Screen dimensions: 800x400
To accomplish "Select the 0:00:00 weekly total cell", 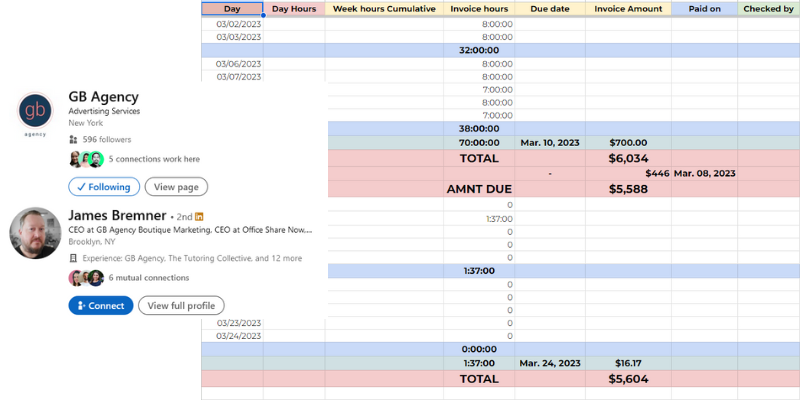I will [479, 349].
